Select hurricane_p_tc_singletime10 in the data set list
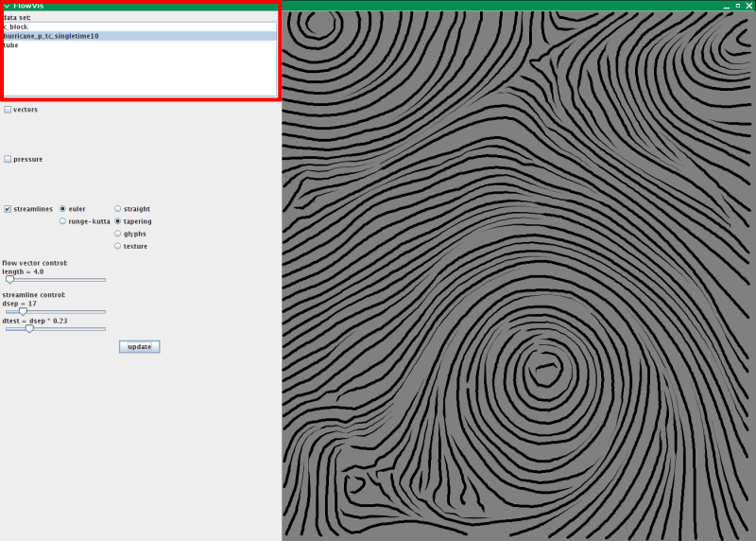The image size is (756, 541). (51, 36)
